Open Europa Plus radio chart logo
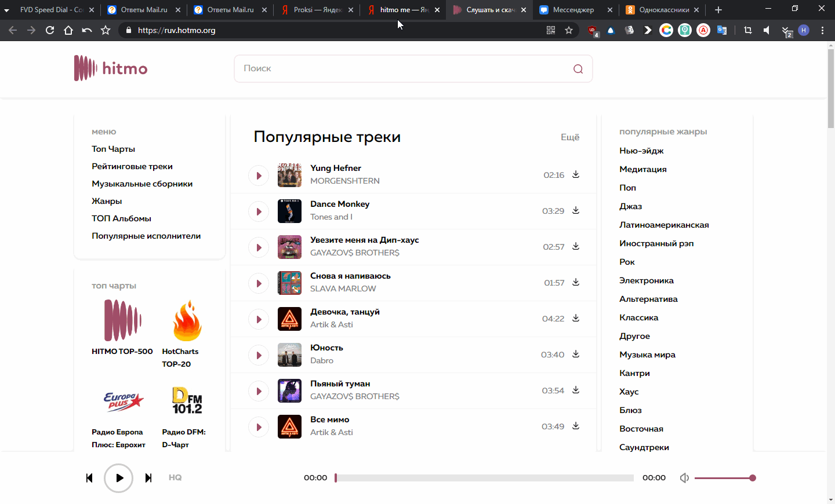The height and width of the screenshot is (504, 835). (x=123, y=401)
